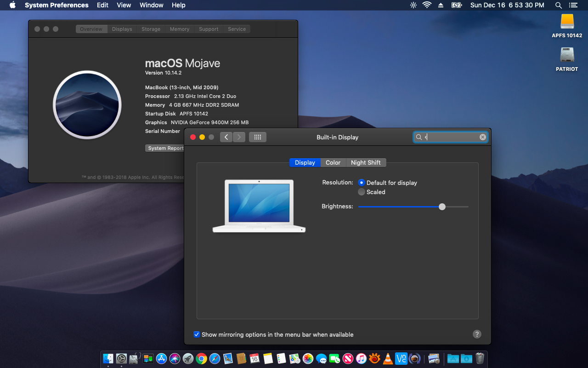Screen dimensions: 588x368
Task: Open the Apple menu
Action: 12,5
